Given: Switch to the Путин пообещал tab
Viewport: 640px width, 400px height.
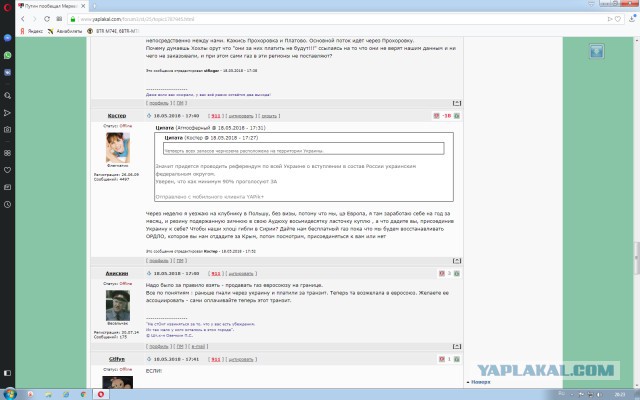Looking at the screenshot, I should [52, 6].
